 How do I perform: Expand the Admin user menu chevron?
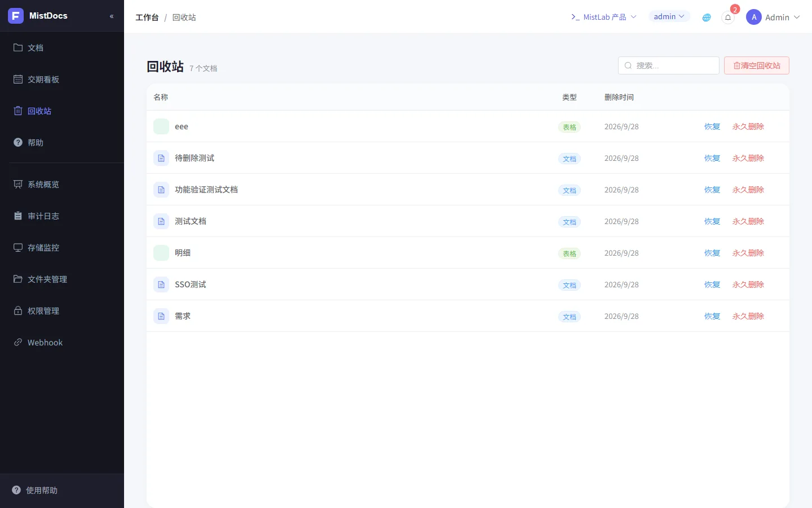[x=797, y=17]
